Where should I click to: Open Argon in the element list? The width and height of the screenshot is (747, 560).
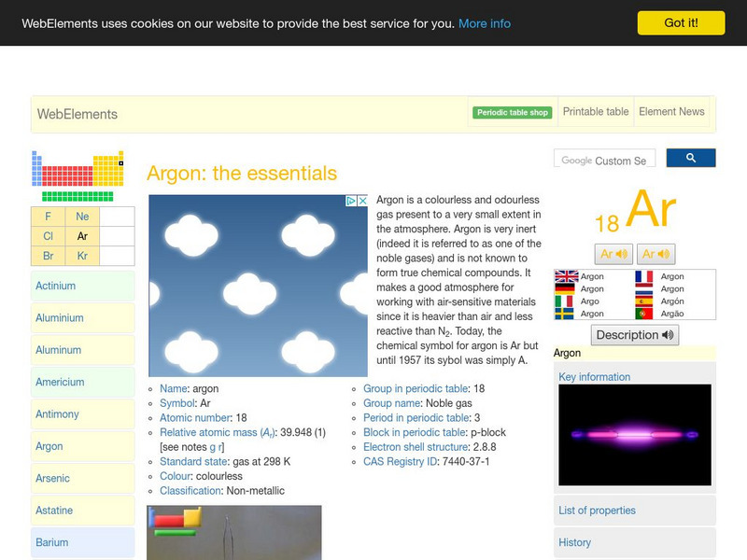coord(83,446)
